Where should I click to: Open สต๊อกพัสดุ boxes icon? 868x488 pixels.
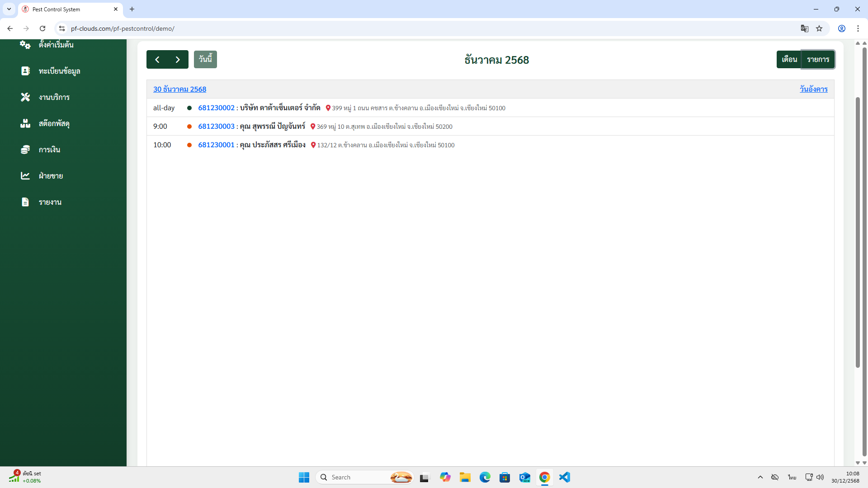pos(25,123)
